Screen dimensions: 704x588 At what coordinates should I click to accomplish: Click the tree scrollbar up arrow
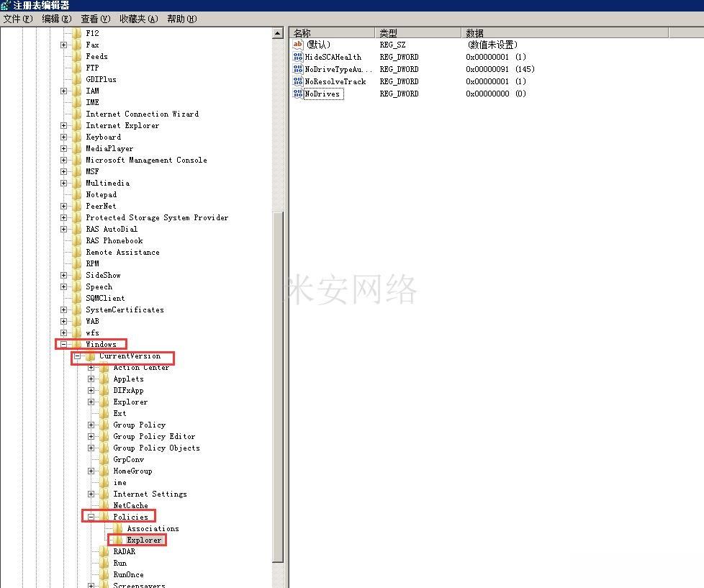[278, 33]
